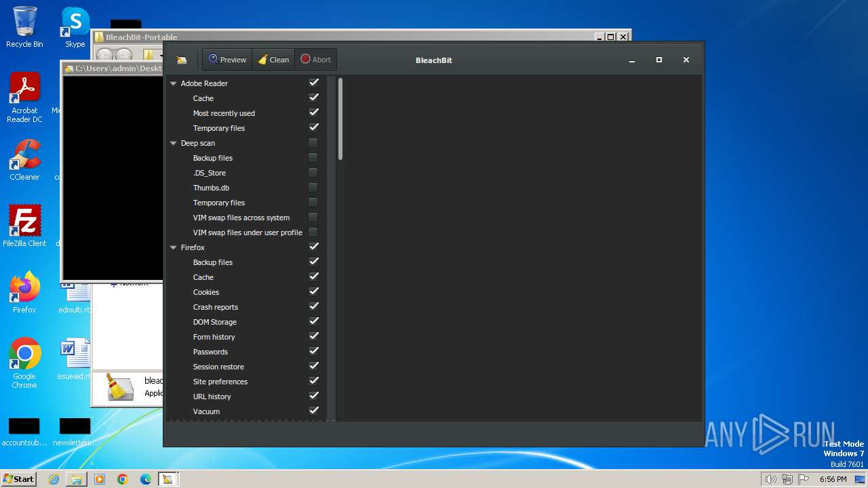Open FileZilla Client desktop icon
Viewport: 868px width, 488px height.
(x=24, y=226)
